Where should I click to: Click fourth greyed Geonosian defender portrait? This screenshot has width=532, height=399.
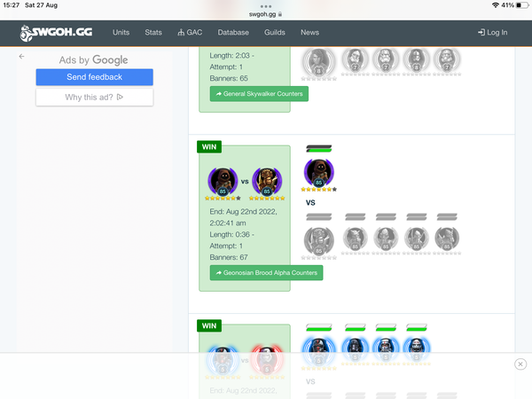point(417,239)
